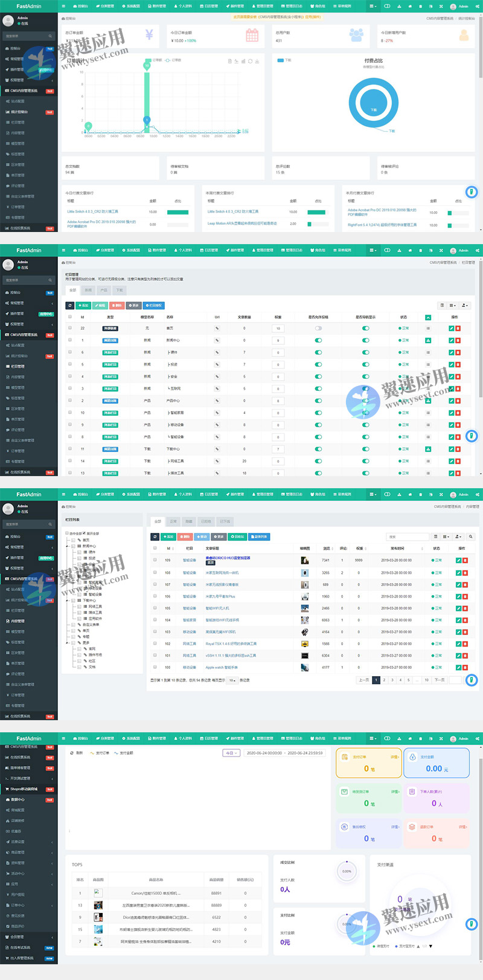Click the search magnifier icon in article list toolbar
The image size is (483, 980).
[x=470, y=537]
